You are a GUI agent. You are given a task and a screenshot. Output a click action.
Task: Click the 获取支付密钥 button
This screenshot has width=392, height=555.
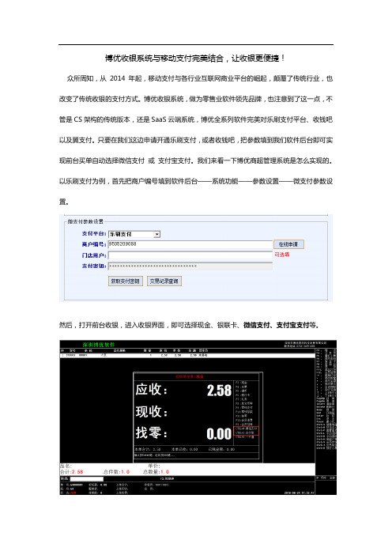pyautogui.click(x=125, y=281)
